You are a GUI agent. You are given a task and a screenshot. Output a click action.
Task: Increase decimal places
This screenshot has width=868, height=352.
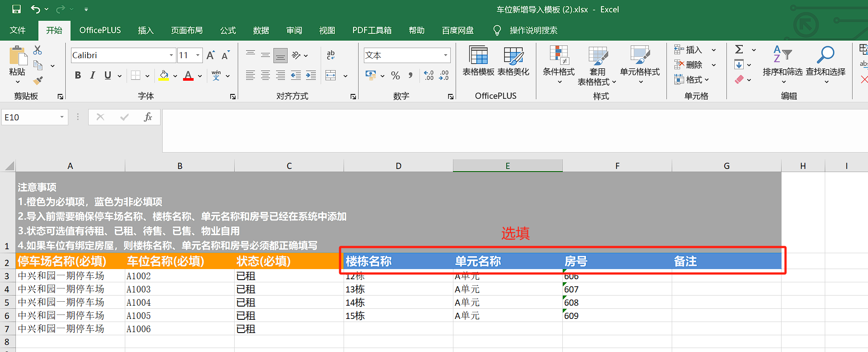(429, 75)
